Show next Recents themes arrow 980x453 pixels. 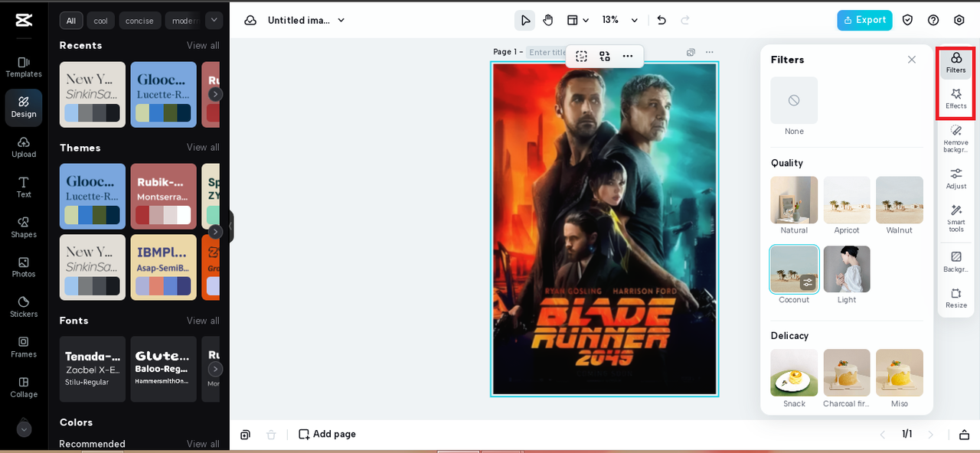(x=216, y=94)
